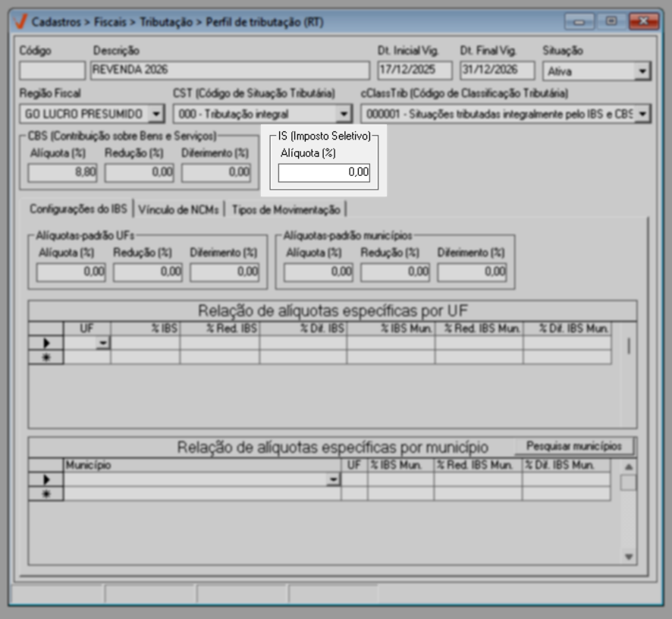
Task: Select the current row arrow in município grid
Action: 46,479
